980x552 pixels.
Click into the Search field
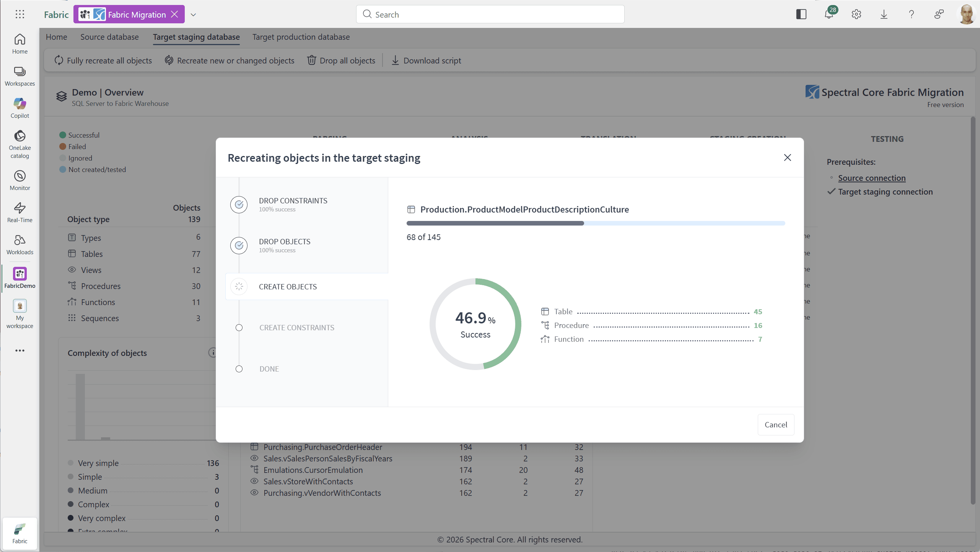click(490, 15)
